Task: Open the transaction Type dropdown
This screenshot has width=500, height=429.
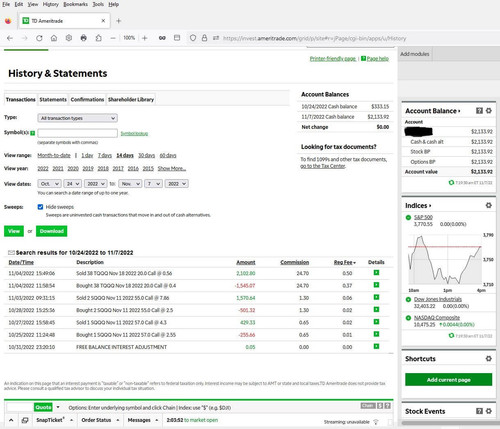Action: click(x=77, y=118)
